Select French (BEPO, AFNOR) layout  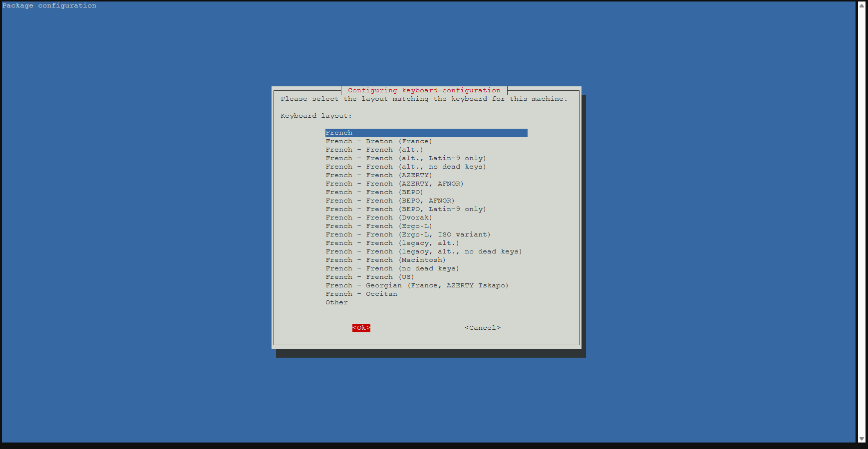[x=390, y=201]
